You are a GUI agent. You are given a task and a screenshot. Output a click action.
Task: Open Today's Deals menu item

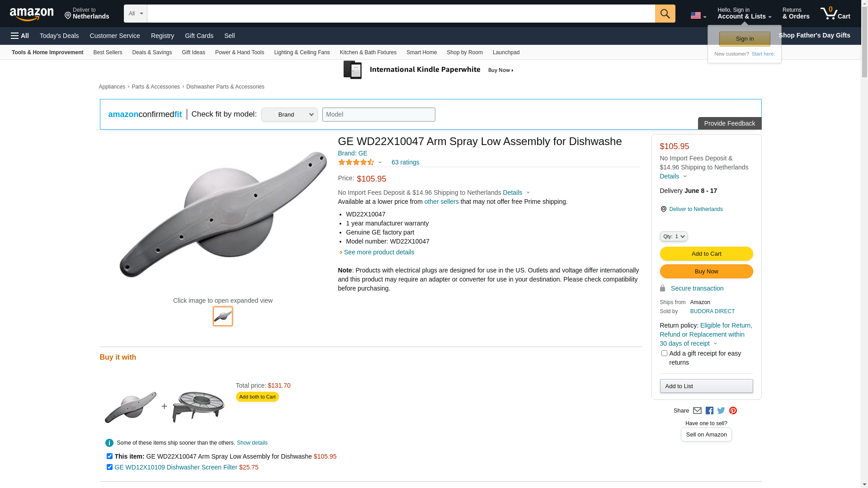(59, 36)
